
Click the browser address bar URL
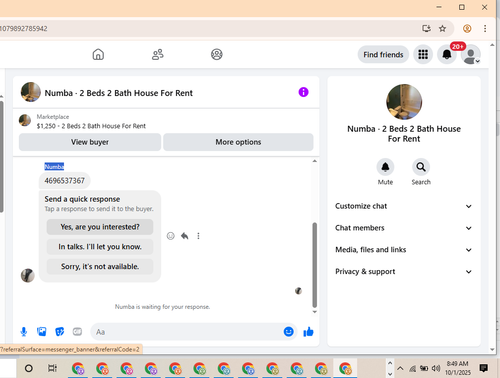pyautogui.click(x=24, y=29)
